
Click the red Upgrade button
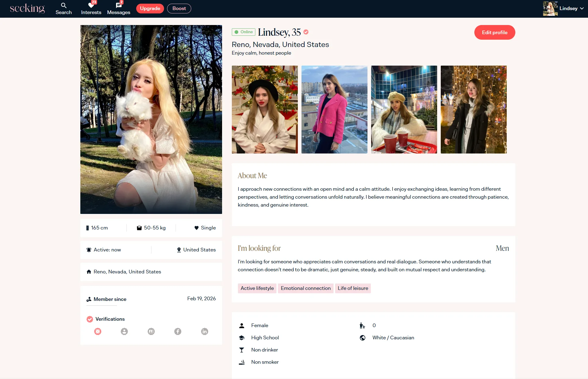150,9
